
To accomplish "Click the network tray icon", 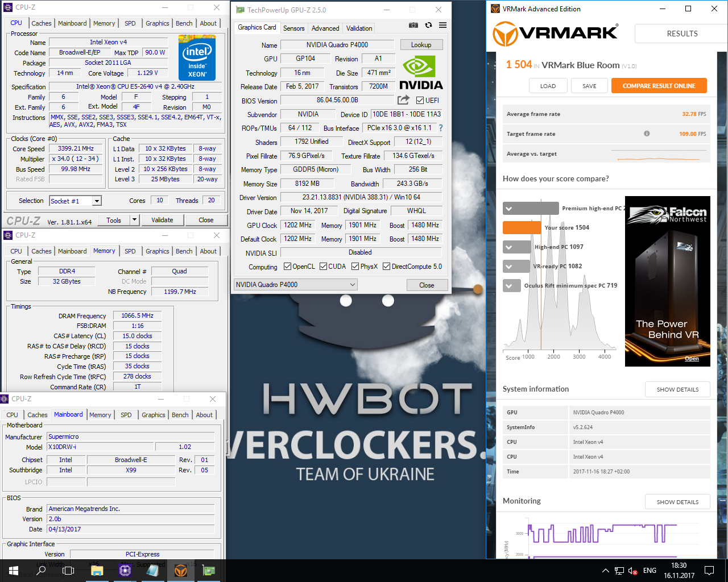I will pos(619,571).
